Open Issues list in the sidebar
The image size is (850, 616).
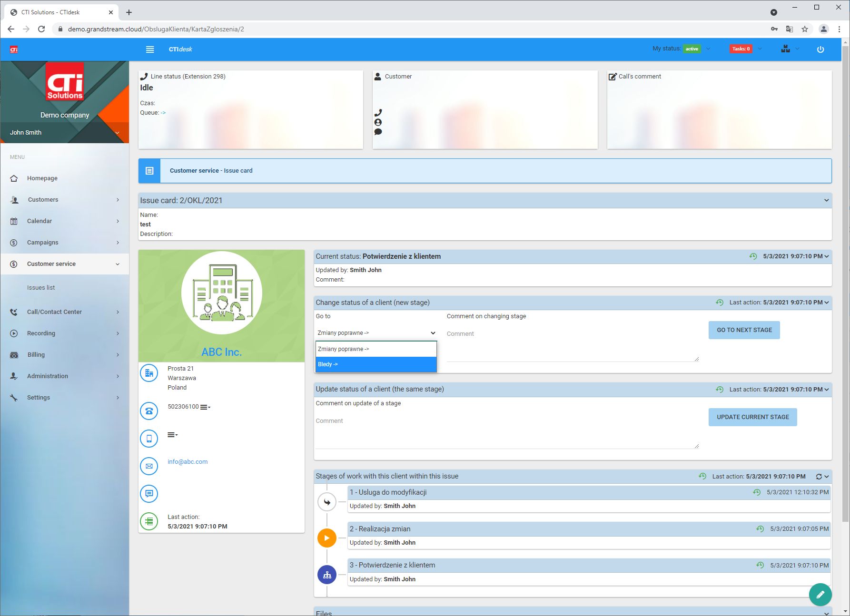coord(41,288)
